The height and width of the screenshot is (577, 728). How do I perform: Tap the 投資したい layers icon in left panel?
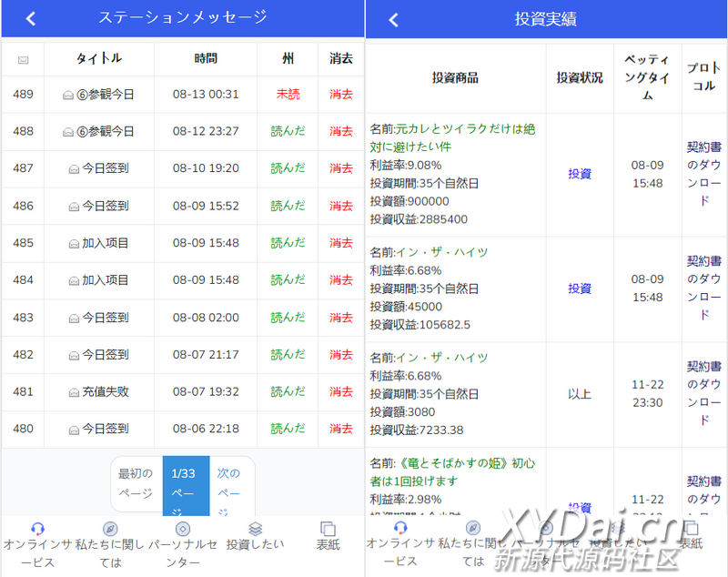click(255, 529)
